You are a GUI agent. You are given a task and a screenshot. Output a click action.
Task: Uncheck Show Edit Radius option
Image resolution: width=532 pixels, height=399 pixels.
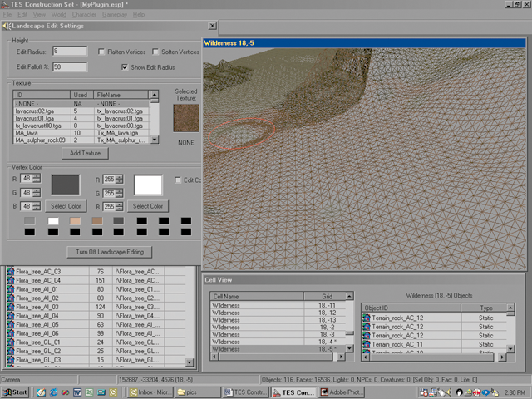coord(125,66)
